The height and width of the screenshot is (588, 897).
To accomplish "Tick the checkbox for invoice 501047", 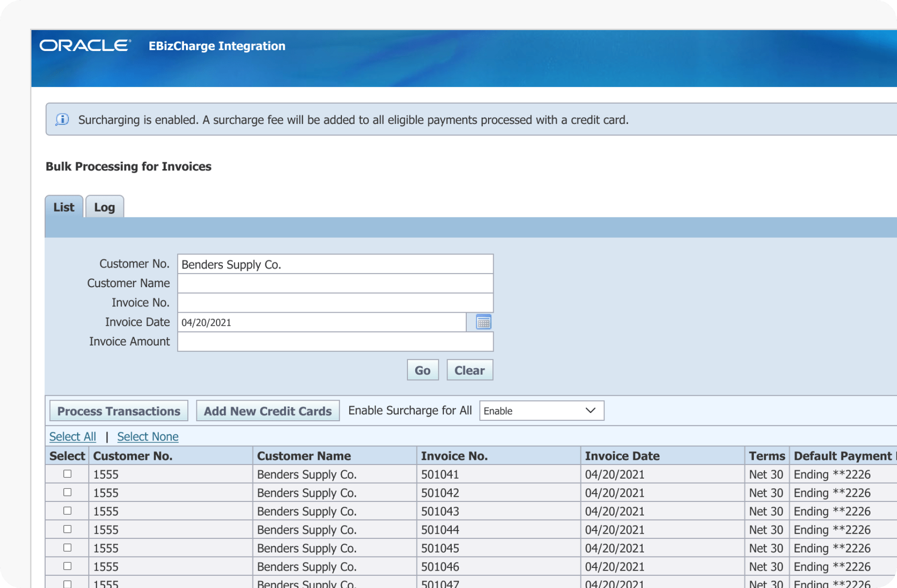I will tap(67, 584).
